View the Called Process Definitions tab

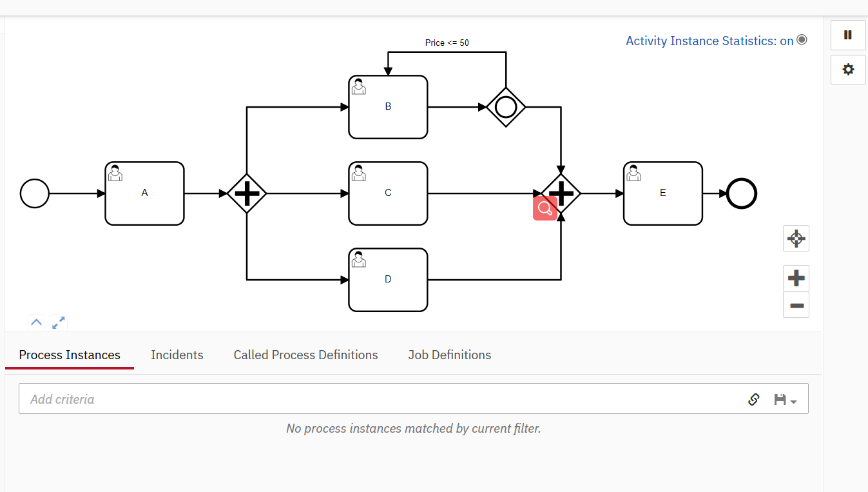pos(305,355)
